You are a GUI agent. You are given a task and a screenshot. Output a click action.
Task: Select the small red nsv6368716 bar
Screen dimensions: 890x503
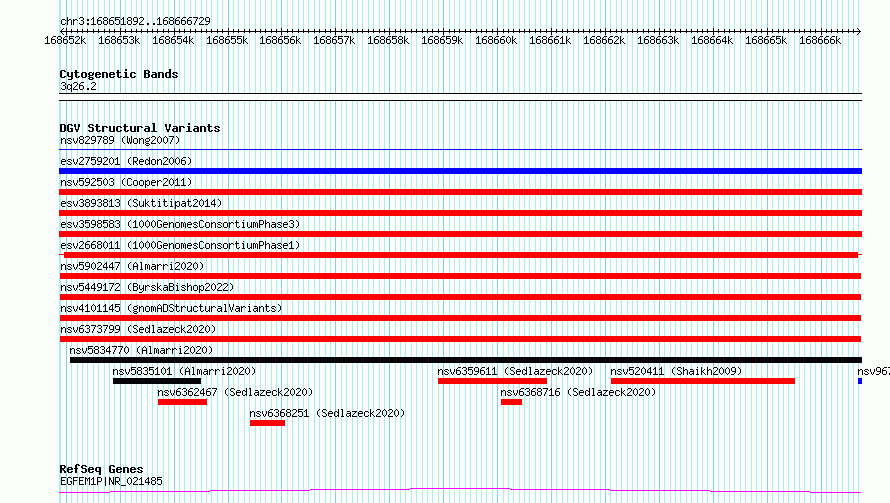click(511, 402)
